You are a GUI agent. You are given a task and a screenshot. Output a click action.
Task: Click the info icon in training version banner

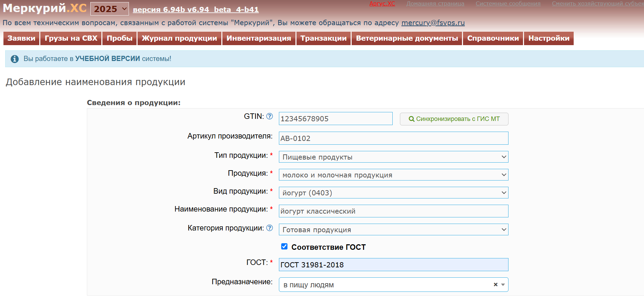(14, 59)
